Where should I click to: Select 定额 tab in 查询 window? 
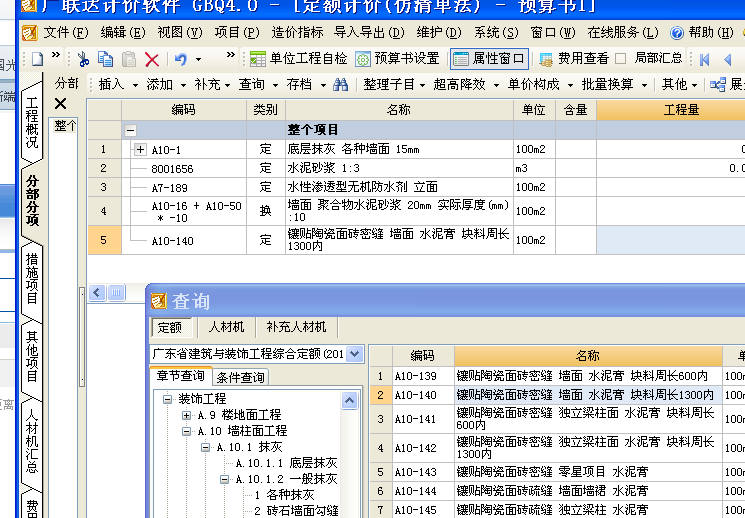(171, 327)
